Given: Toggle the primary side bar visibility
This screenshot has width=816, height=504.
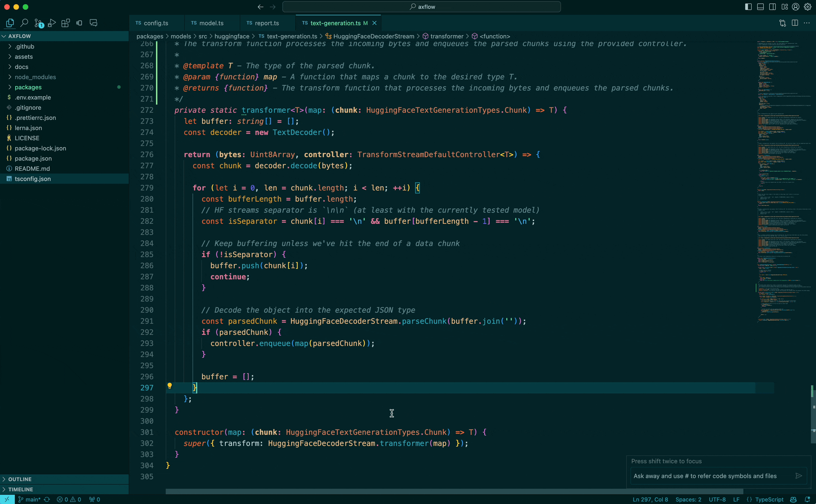Looking at the screenshot, I should [x=748, y=7].
